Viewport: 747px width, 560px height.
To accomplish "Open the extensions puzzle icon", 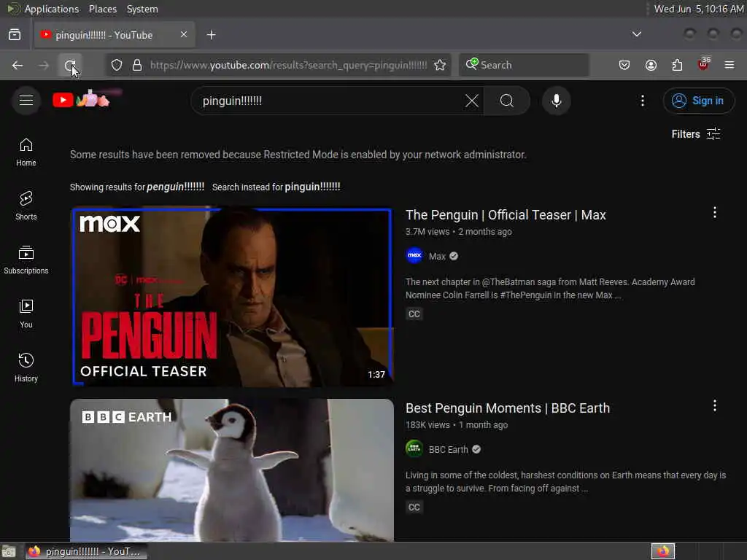I will point(677,65).
